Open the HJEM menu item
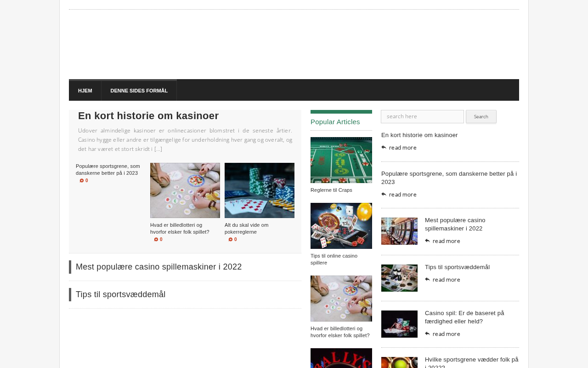 (85, 91)
